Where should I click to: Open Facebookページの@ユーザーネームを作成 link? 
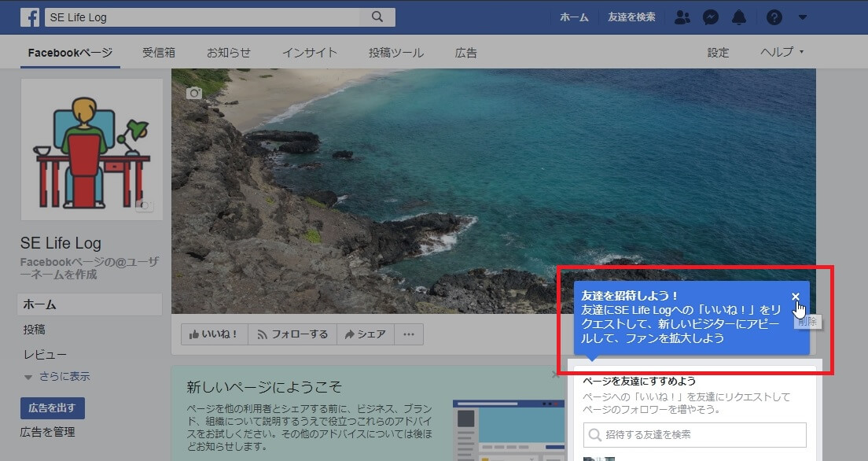pos(90,268)
